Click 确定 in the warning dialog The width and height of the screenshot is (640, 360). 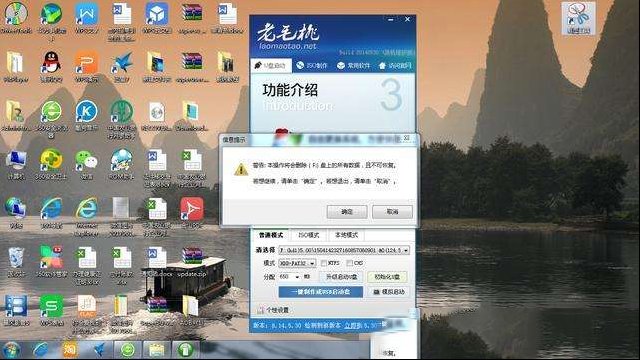[x=347, y=212]
